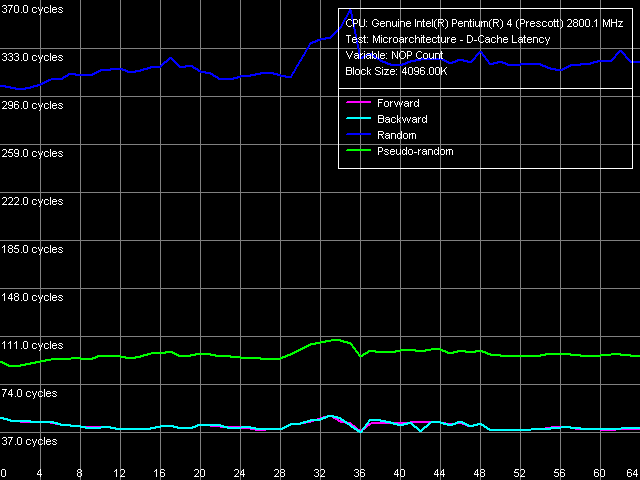Click the x-axis label 32
Screen dimensions: 640x480
pyautogui.click(x=319, y=474)
